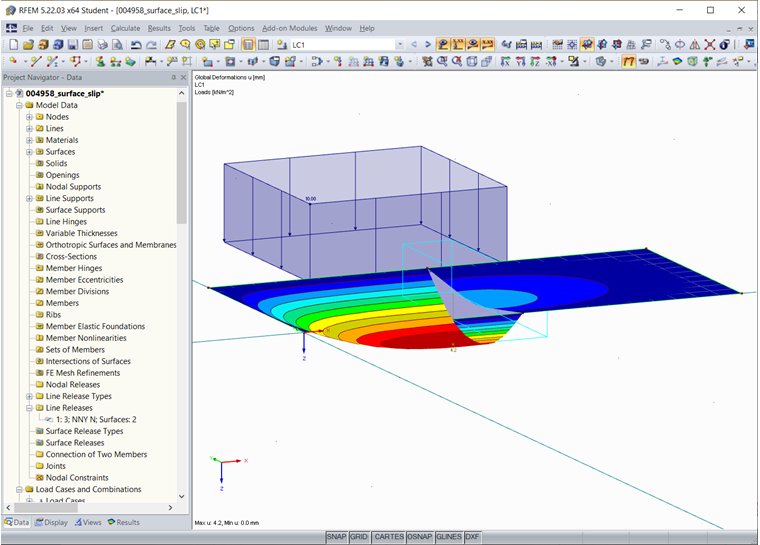Click the Print icon in the toolbar

pos(102,45)
